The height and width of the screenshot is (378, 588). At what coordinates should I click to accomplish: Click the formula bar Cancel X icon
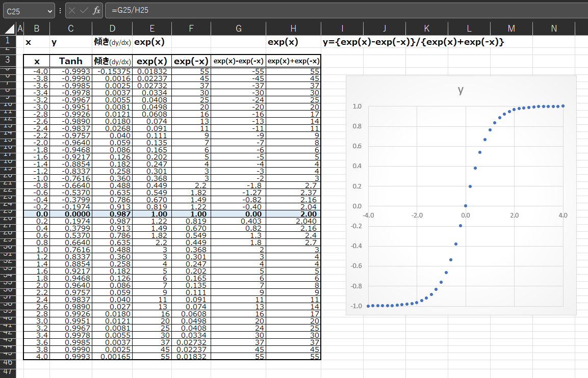(72, 10)
